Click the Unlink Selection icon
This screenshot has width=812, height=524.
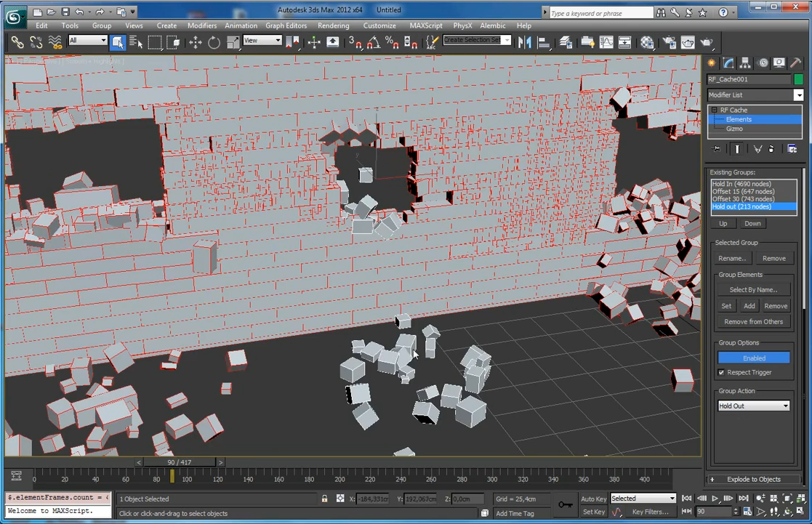pos(36,42)
